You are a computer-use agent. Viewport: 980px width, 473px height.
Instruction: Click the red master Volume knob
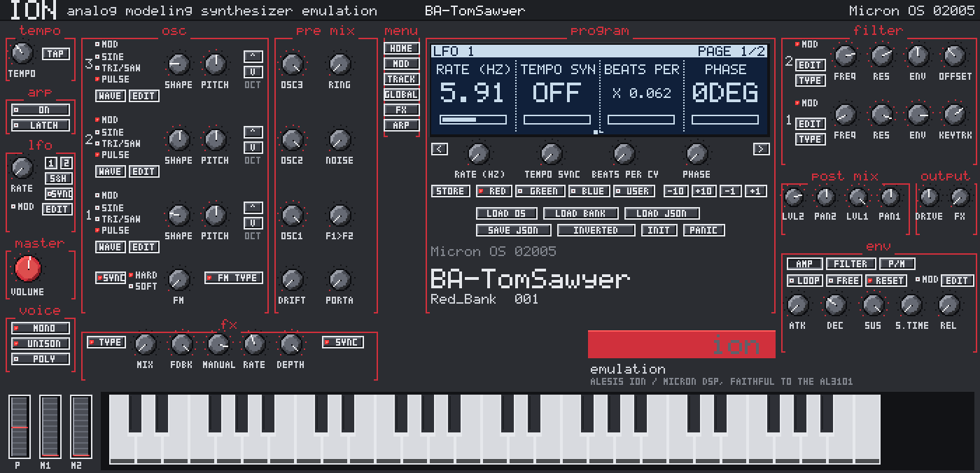(x=27, y=267)
